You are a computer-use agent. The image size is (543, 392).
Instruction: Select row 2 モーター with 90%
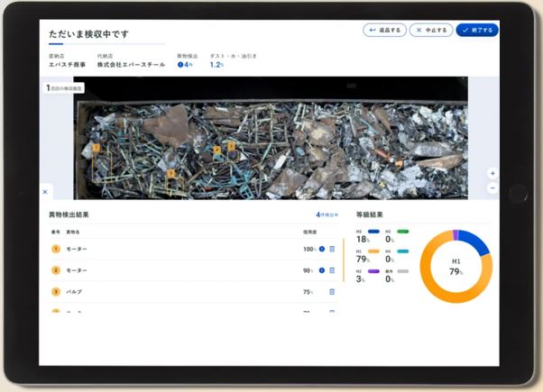point(194,270)
